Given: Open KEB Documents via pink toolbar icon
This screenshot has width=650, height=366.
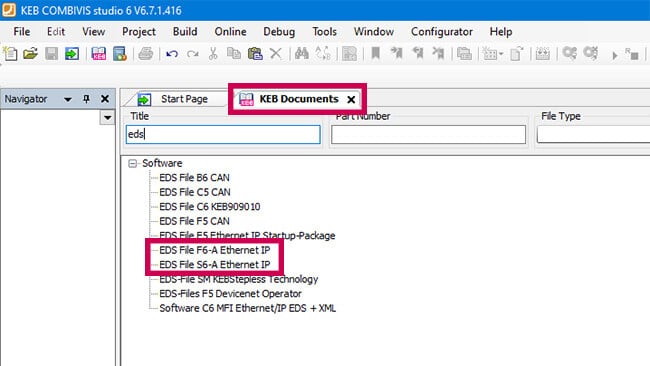Looking at the screenshot, I should (99, 54).
